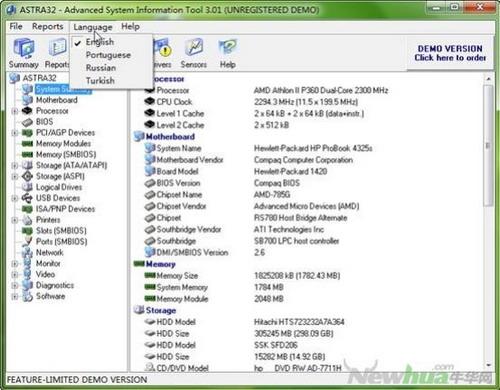500x390 pixels.
Task: Open the Sensors toolbar icon
Action: (194, 53)
